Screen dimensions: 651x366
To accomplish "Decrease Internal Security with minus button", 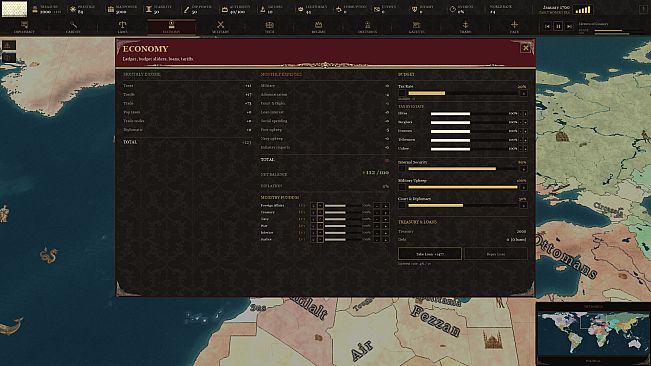I will [x=402, y=169].
